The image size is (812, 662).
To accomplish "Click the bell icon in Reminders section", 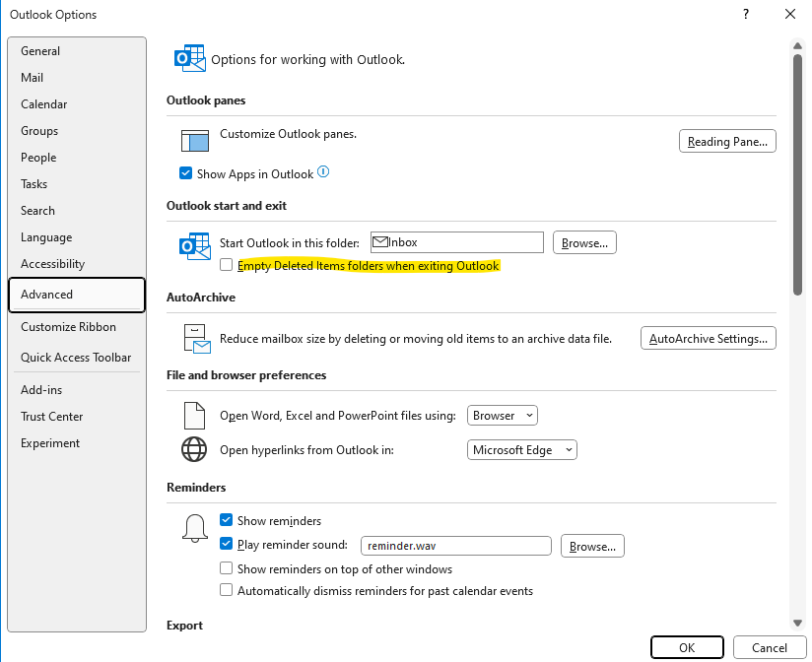I will pos(195,528).
